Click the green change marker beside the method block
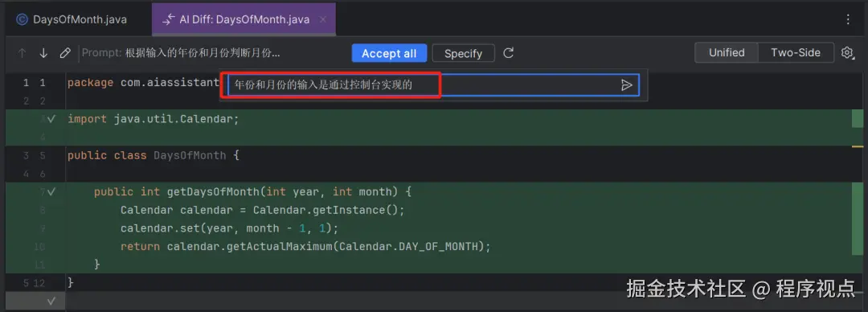 click(857, 220)
